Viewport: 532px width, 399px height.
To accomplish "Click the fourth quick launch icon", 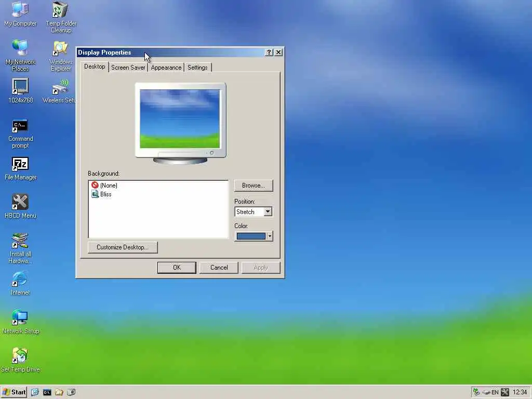I will [x=71, y=392].
